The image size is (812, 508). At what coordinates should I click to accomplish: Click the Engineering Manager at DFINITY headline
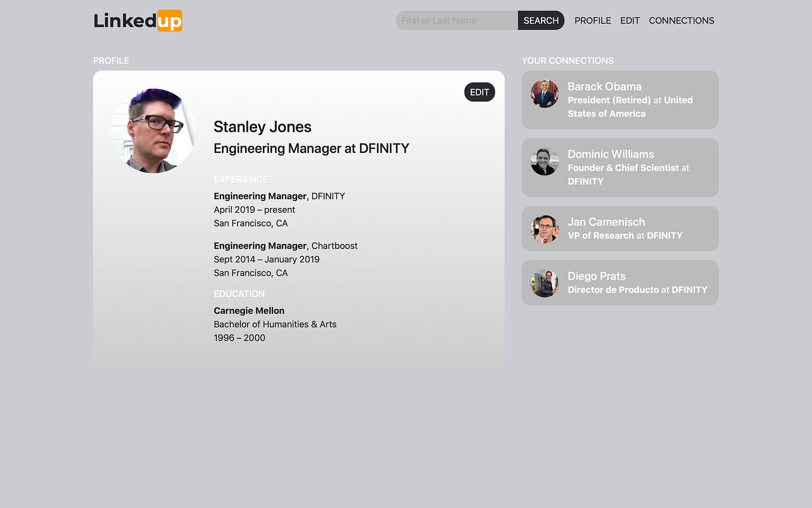click(x=311, y=148)
